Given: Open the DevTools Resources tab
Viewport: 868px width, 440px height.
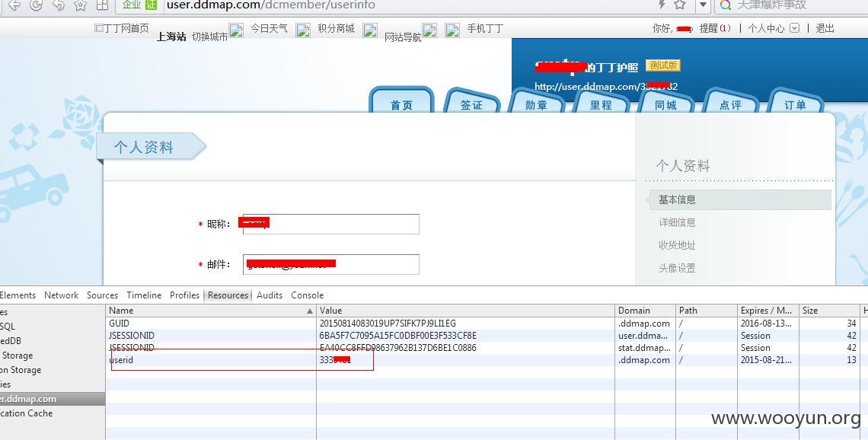Looking at the screenshot, I should (x=228, y=295).
